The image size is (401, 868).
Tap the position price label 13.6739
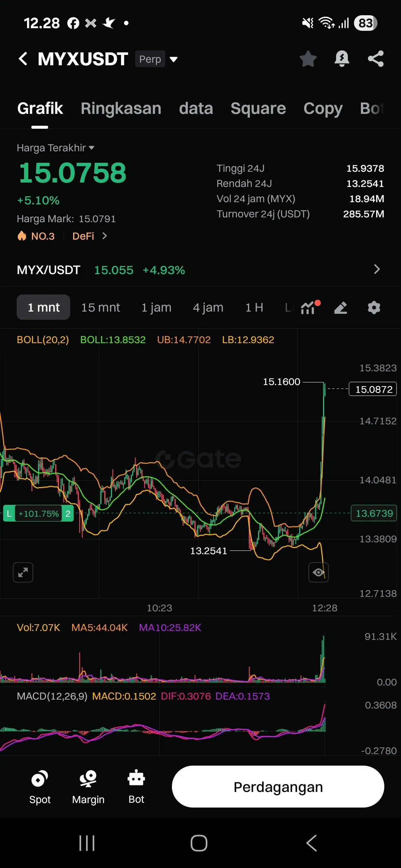(374, 513)
